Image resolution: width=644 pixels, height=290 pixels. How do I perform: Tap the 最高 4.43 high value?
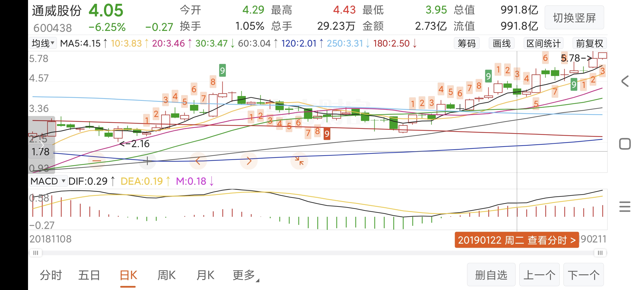(313, 10)
